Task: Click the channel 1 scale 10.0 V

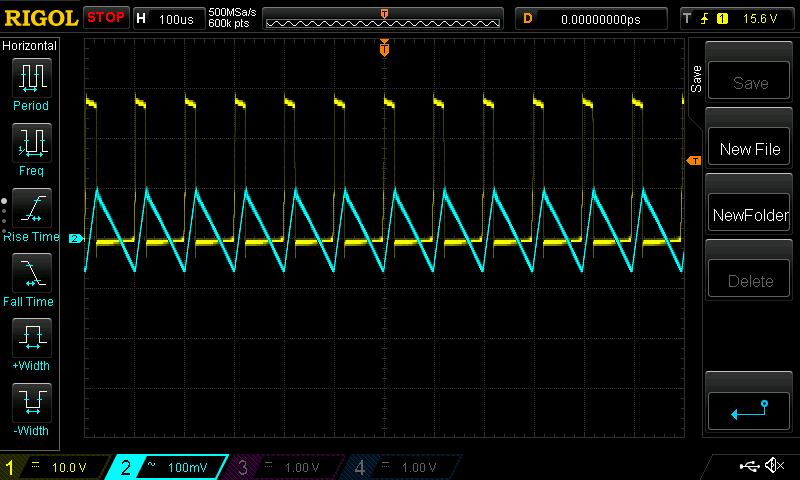Action: click(69, 468)
